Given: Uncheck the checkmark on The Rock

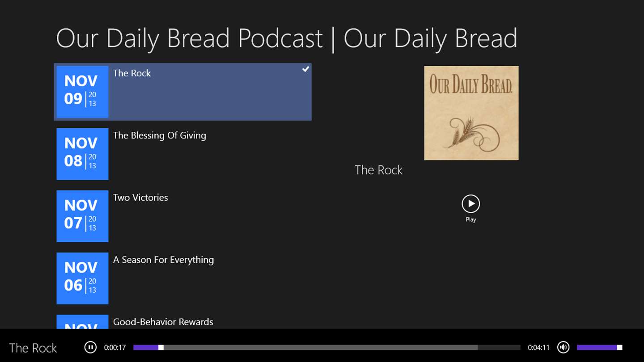Looking at the screenshot, I should pyautogui.click(x=305, y=69).
